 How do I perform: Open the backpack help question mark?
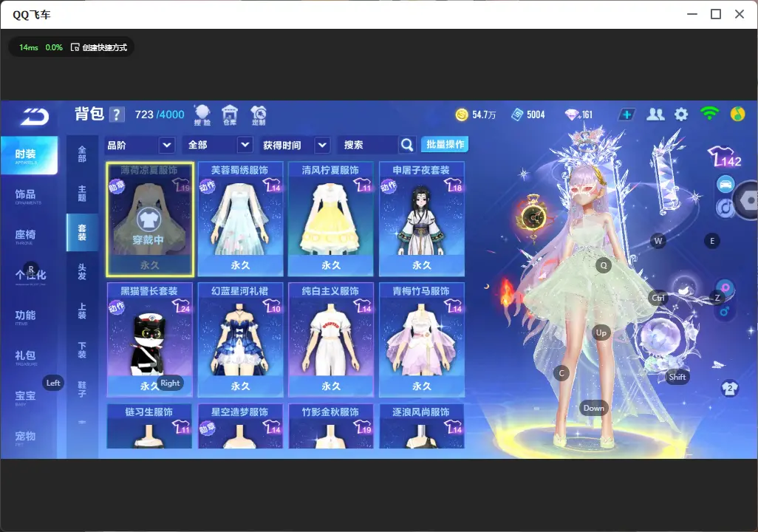pyautogui.click(x=116, y=115)
